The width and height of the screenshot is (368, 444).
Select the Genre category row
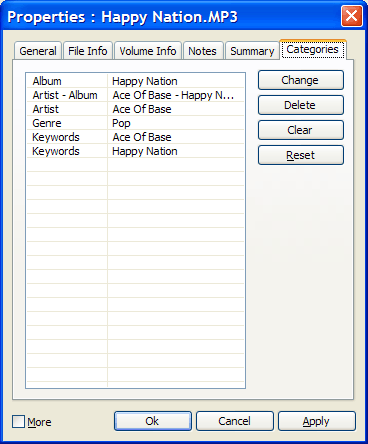[x=135, y=123]
